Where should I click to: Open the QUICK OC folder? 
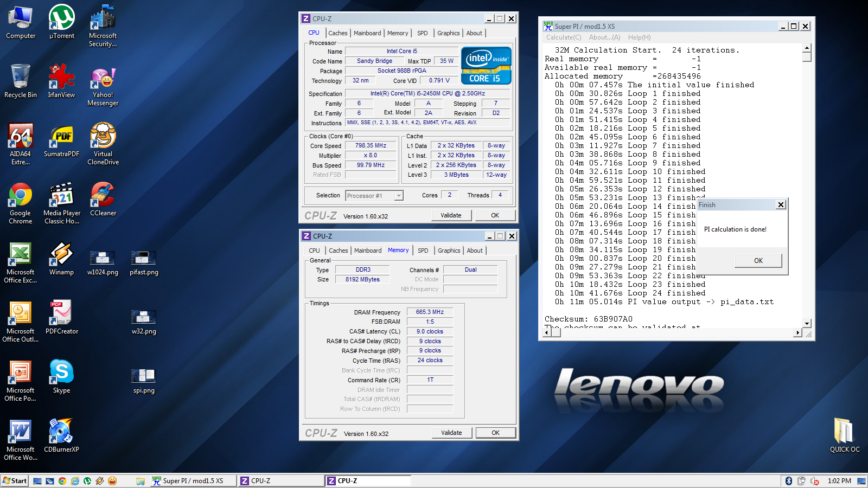(x=845, y=435)
